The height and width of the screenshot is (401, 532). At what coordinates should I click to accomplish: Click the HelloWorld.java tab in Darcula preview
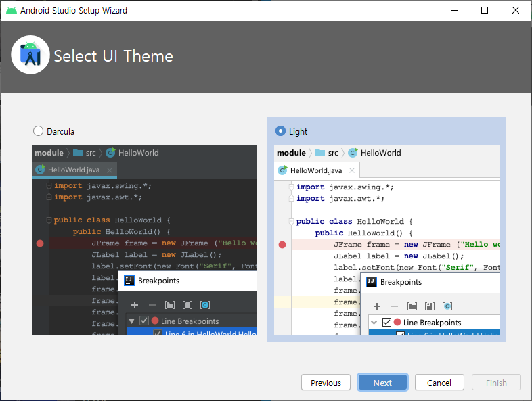pos(74,170)
